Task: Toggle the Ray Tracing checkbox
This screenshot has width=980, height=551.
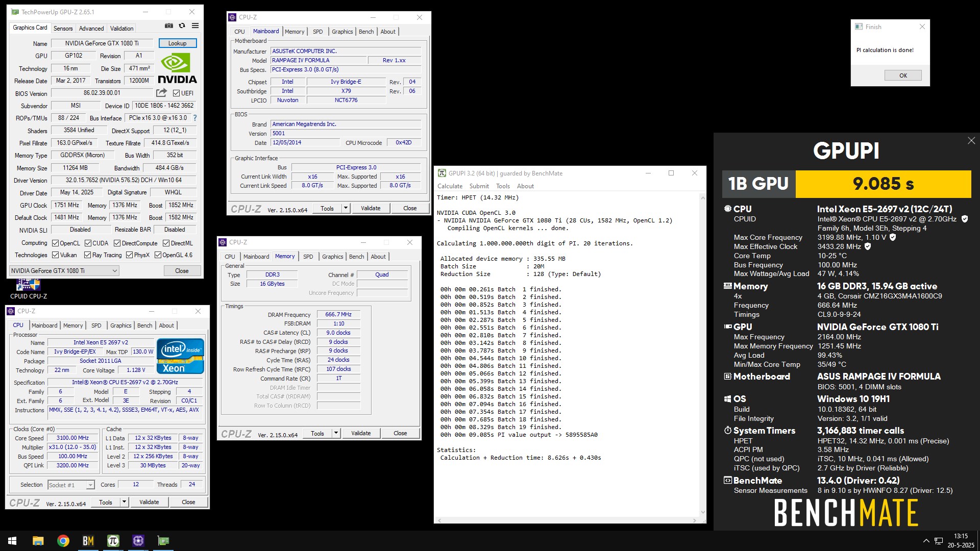Action: click(x=87, y=255)
